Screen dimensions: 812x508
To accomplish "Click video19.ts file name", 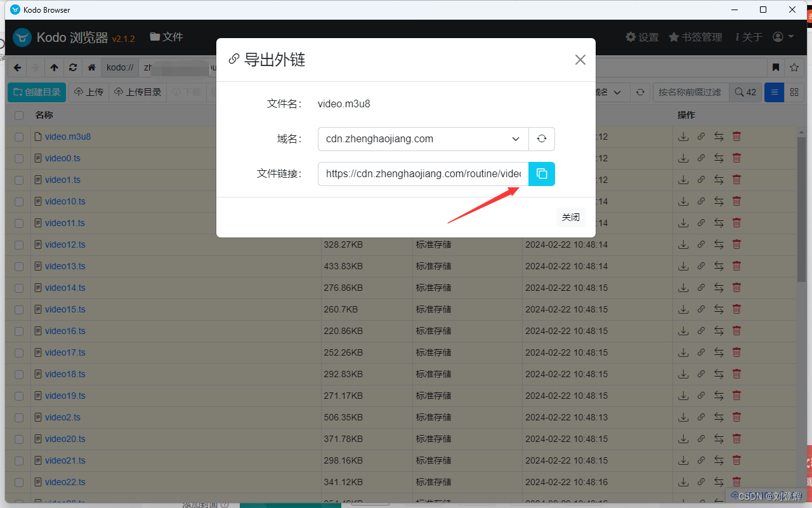I will (65, 396).
